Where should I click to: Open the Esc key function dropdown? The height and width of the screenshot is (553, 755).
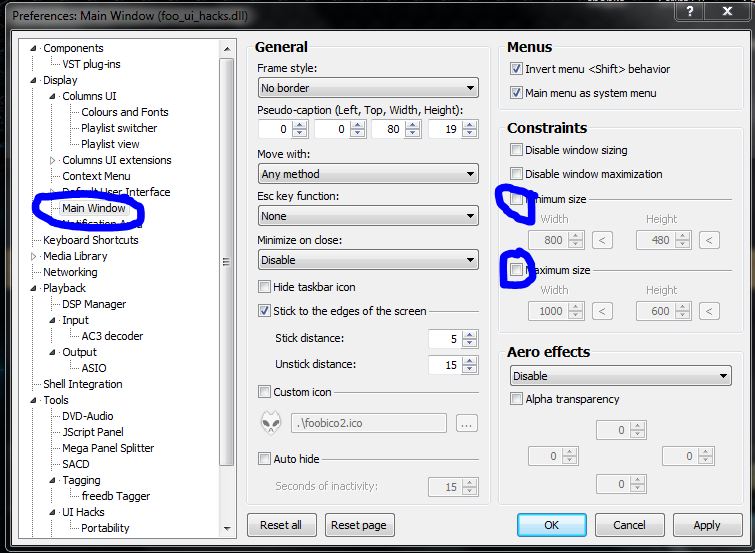tap(368, 216)
